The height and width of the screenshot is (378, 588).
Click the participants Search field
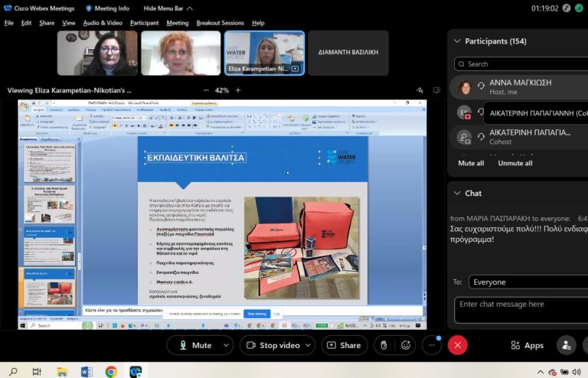pyautogui.click(x=521, y=64)
